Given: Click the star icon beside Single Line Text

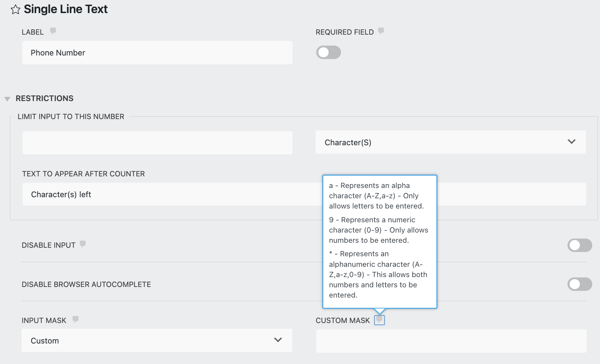Looking at the screenshot, I should 15,10.
